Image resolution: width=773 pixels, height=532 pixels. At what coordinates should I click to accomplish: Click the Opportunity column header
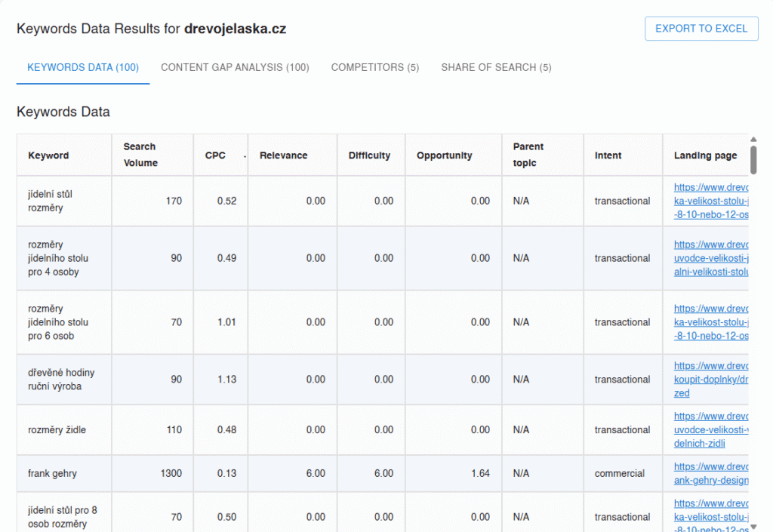pyautogui.click(x=444, y=155)
